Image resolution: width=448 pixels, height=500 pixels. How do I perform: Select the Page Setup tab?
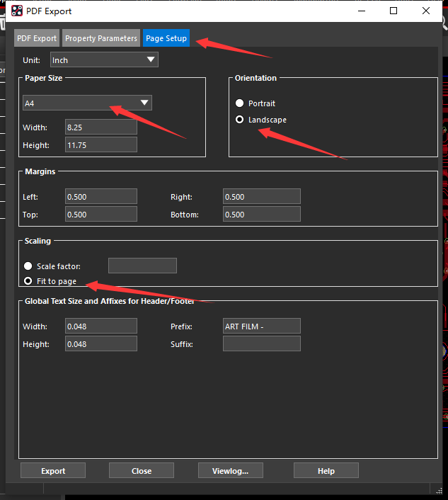pyautogui.click(x=166, y=38)
